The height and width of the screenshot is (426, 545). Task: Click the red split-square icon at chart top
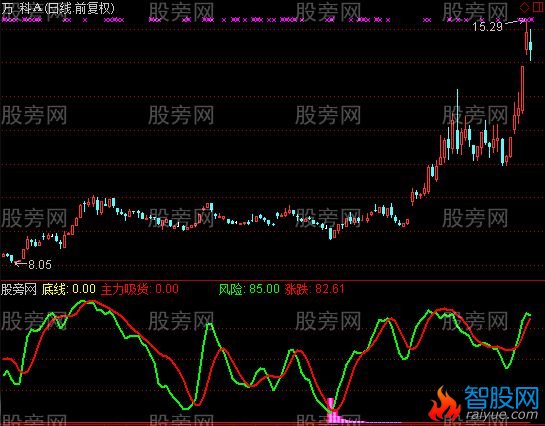pos(538,7)
